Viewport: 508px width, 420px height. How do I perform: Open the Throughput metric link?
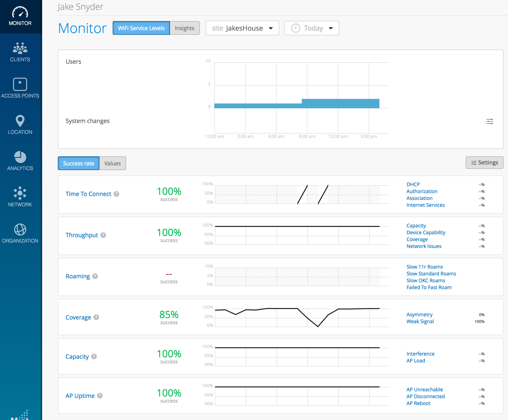coord(82,235)
